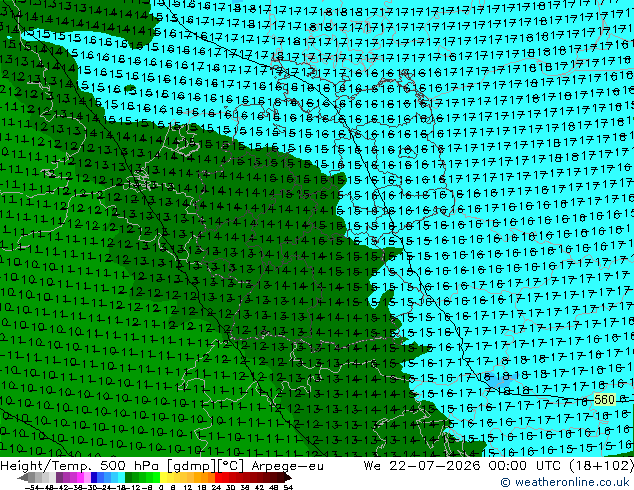Click the [gdmp] unit label
The height and width of the screenshot is (490, 634).
point(192,466)
